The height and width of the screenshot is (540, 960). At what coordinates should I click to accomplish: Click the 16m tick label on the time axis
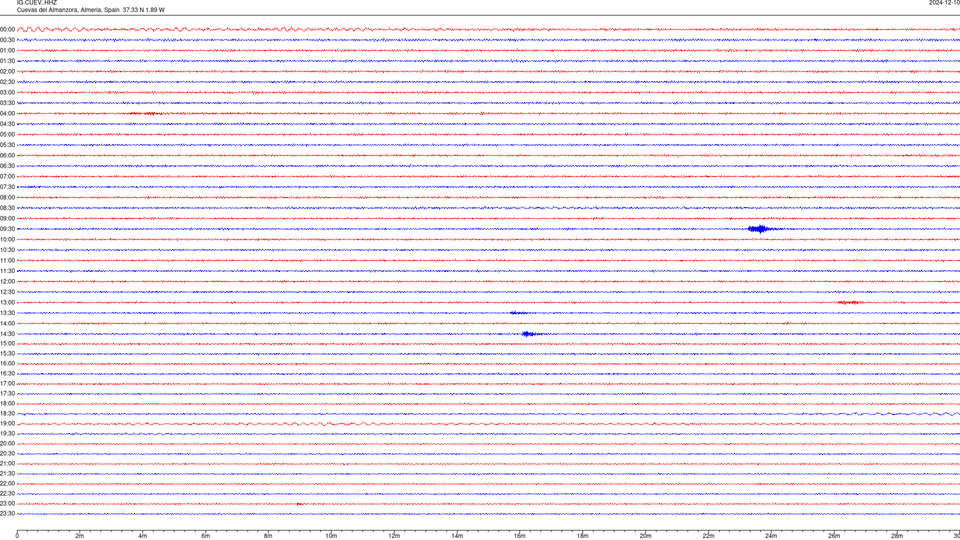520,536
